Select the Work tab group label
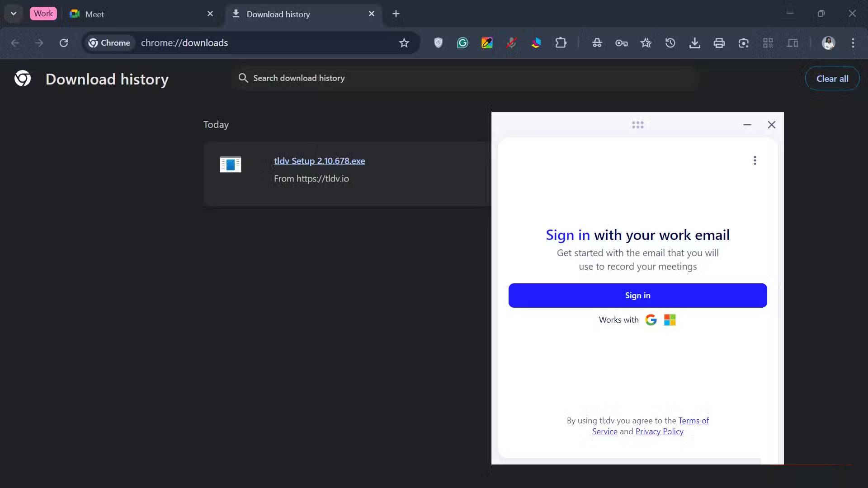 coord(43,14)
